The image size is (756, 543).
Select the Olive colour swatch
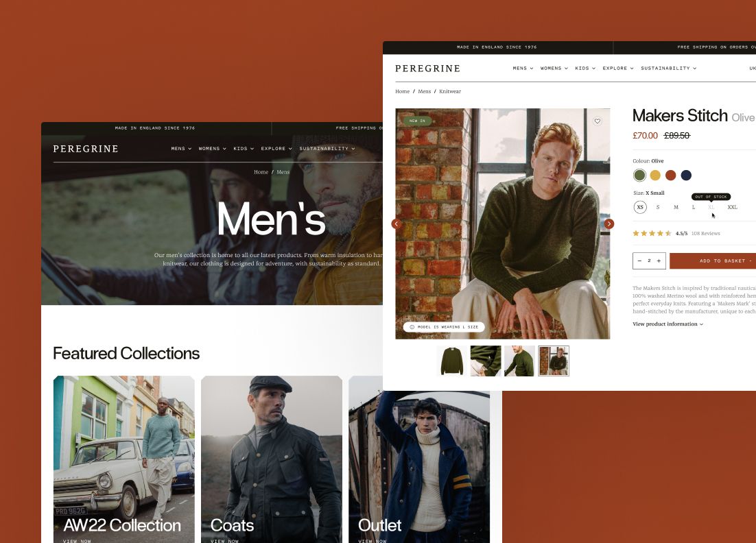[x=640, y=175]
